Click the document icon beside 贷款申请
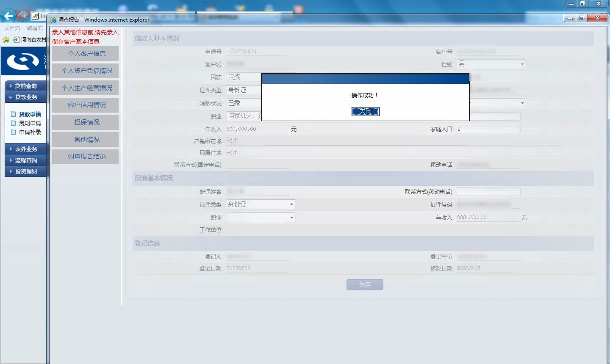Viewport: 610px width, 364px height. tap(13, 114)
